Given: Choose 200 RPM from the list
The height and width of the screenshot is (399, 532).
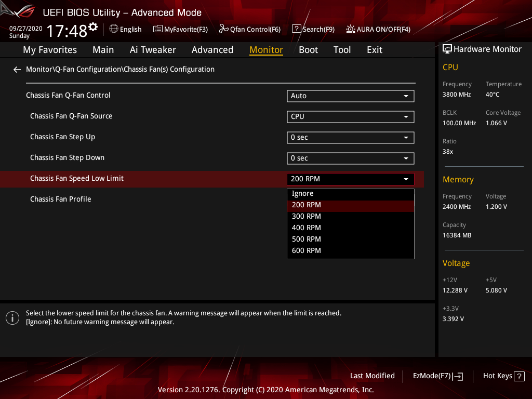Looking at the screenshot, I should [351, 205].
